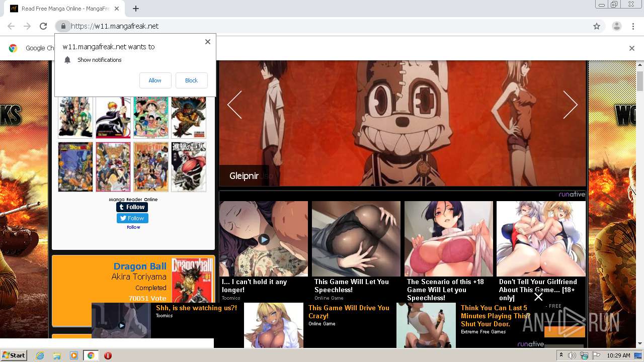
Task: Open the network tray icon
Action: pyautogui.click(x=584, y=355)
